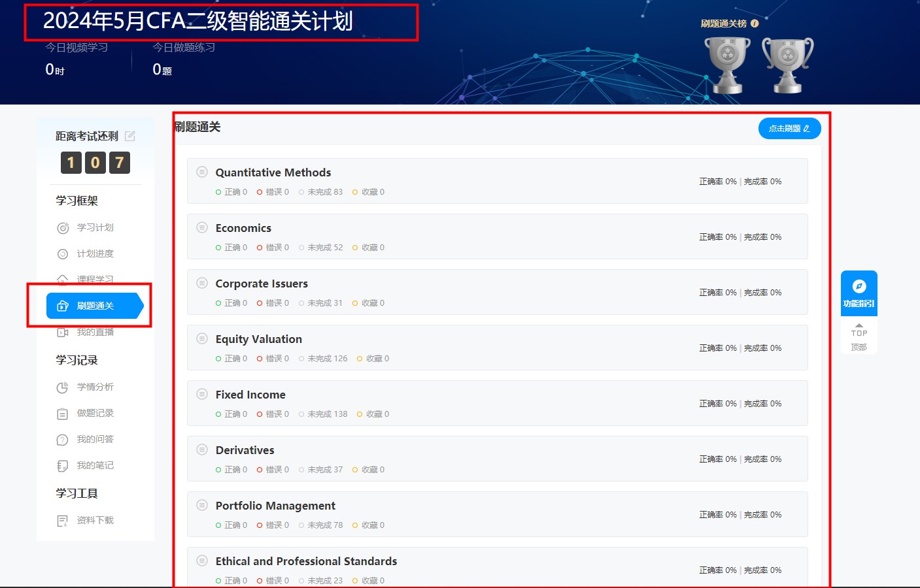Click the second silver trophy
The height and width of the screenshot is (588, 920).
tap(788, 65)
